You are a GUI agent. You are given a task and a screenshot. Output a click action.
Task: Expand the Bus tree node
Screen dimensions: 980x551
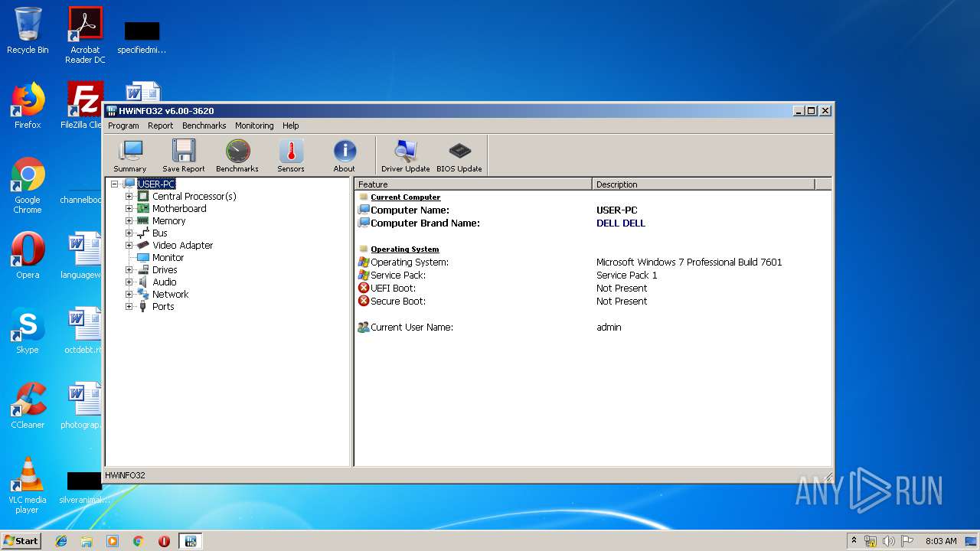pyautogui.click(x=129, y=233)
